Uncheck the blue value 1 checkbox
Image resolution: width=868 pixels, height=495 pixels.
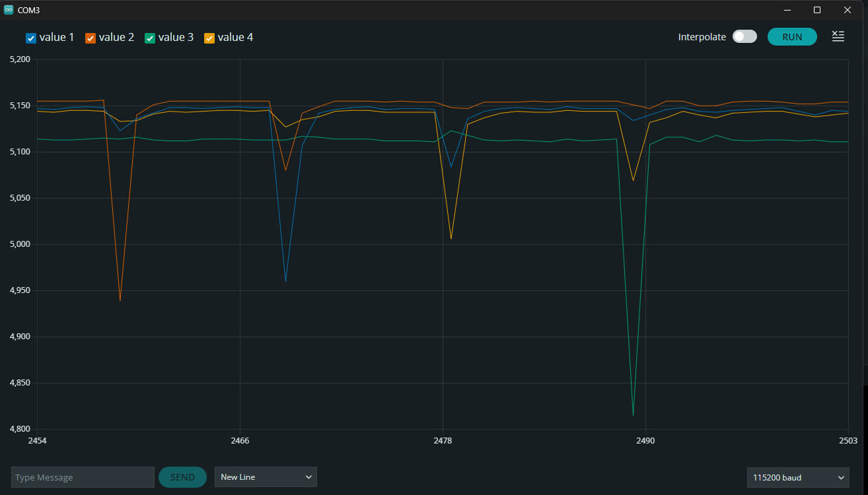31,38
